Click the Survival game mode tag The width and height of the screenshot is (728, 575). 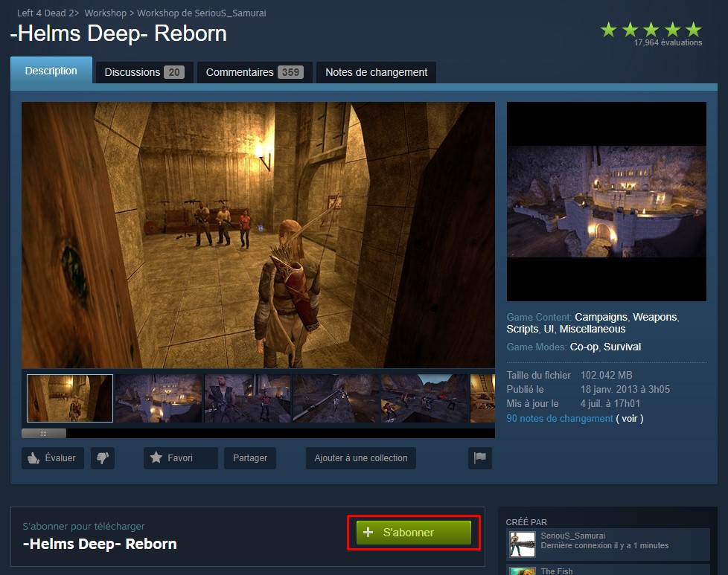click(622, 347)
